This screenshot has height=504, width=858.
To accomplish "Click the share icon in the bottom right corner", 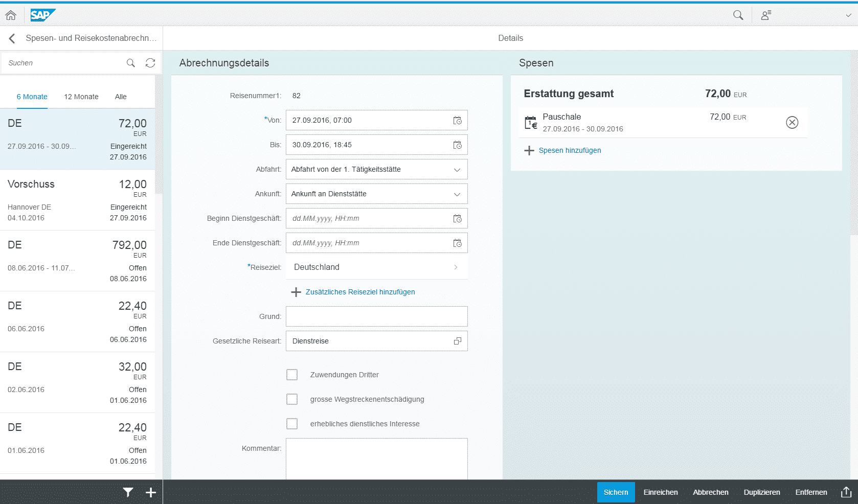I will (846, 492).
